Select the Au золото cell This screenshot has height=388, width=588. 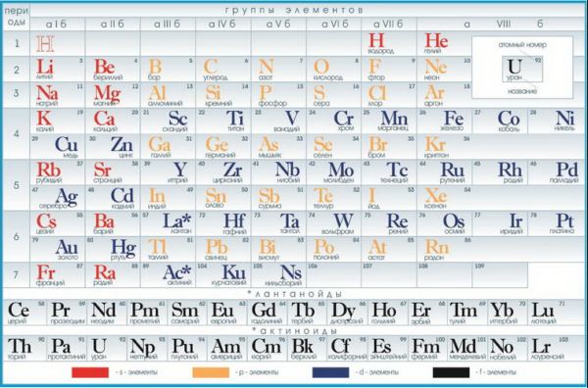(58, 249)
